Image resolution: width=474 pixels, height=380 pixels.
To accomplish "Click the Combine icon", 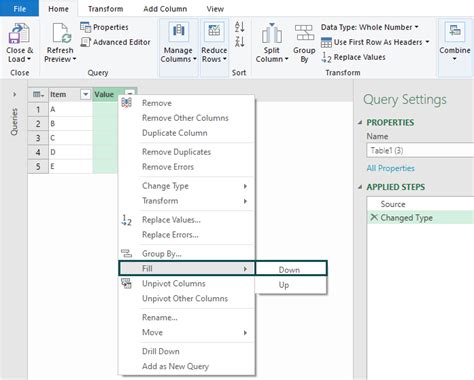I will click(455, 33).
